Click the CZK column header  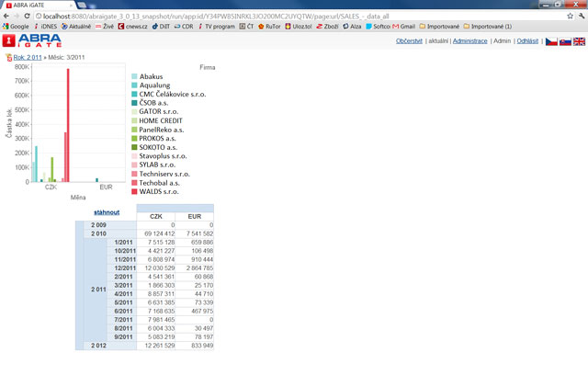pyautogui.click(x=156, y=216)
